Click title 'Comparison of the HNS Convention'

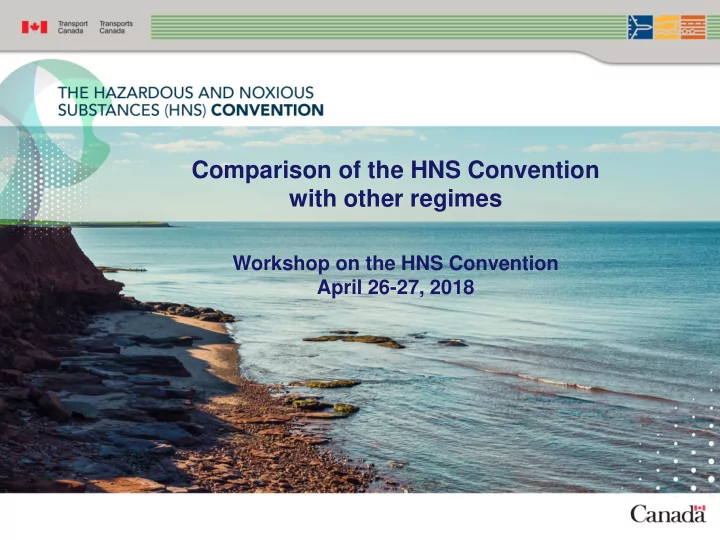pos(395,169)
